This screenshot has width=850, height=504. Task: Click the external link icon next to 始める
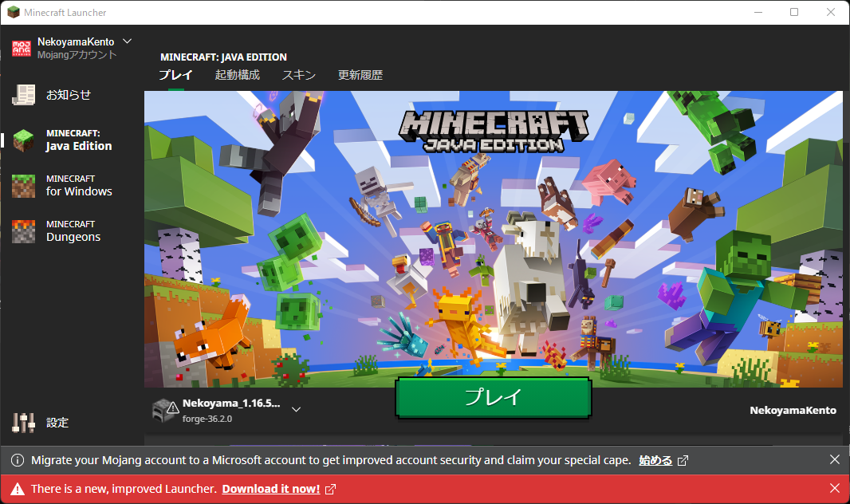[x=683, y=461]
